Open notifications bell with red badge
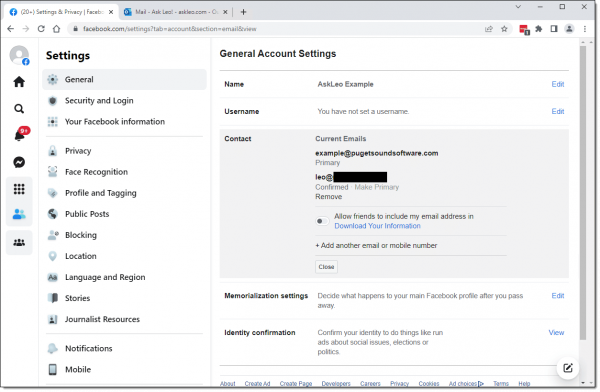Image resolution: width=600 pixels, height=392 pixels. 21,134
